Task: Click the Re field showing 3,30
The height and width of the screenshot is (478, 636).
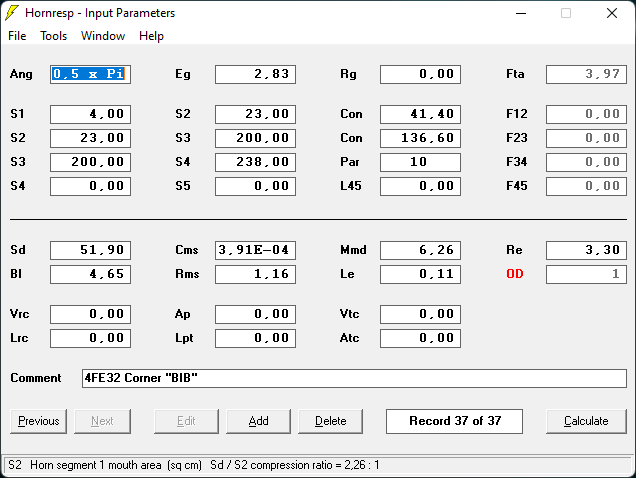Action: point(586,250)
